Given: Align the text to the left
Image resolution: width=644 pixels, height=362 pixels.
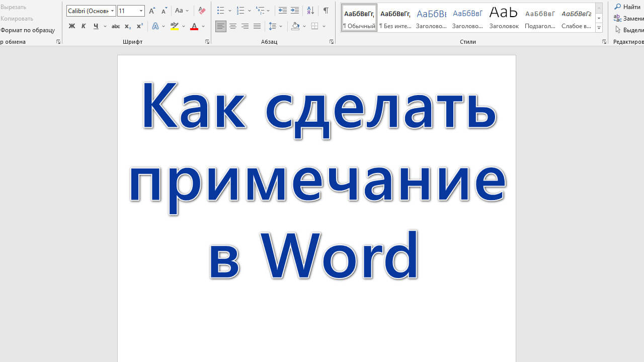Looking at the screenshot, I should click(221, 26).
